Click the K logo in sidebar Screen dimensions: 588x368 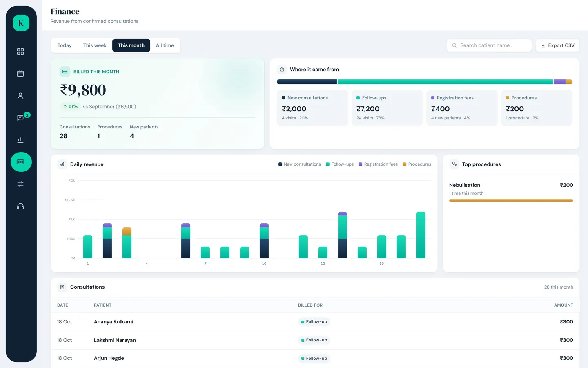click(21, 23)
